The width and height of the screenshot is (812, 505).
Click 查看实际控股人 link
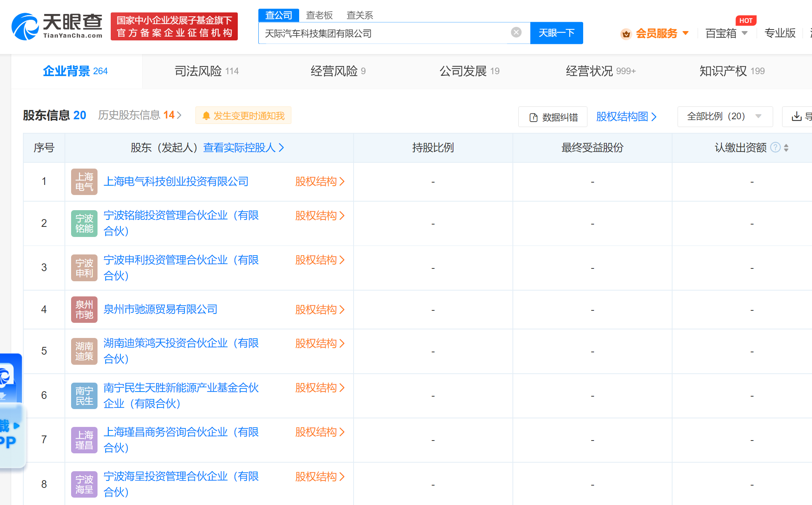[244, 148]
